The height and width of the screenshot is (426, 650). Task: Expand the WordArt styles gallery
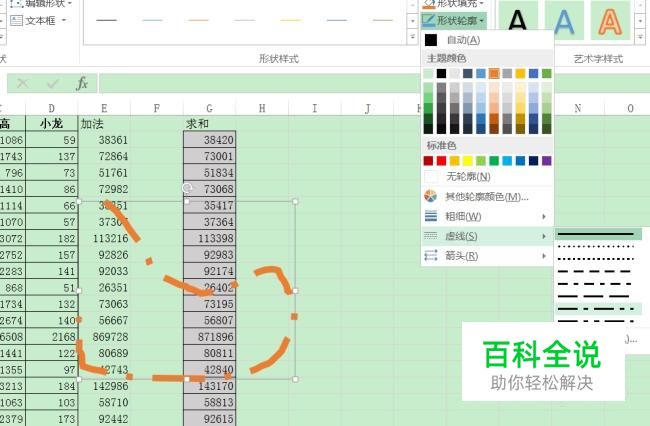pyautogui.click(x=640, y=37)
